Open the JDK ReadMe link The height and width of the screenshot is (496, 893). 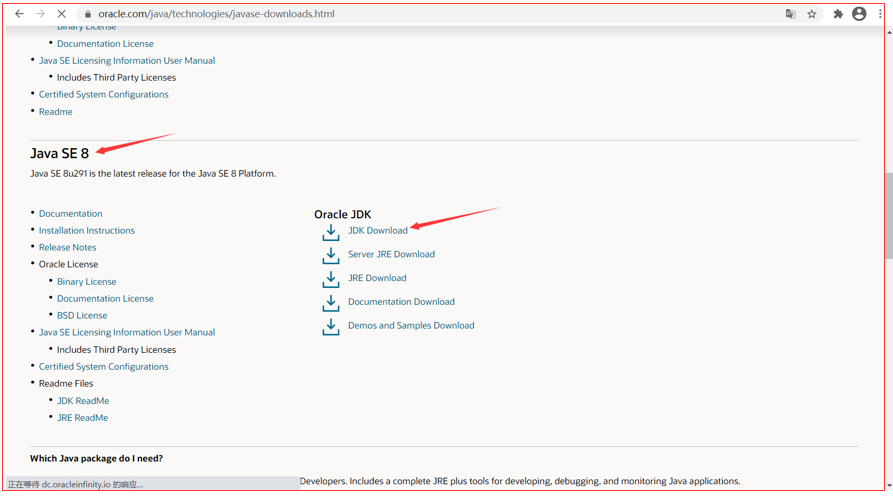(83, 401)
